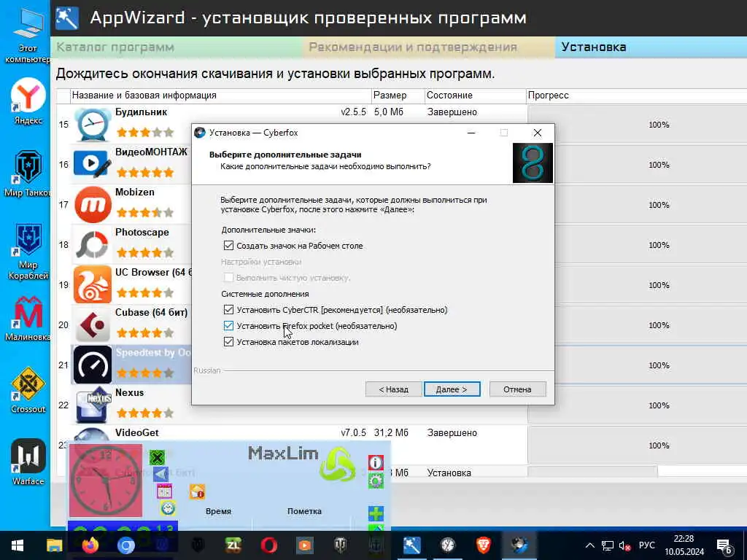This screenshot has height=560, width=747.
Task: Click the Будильник alarm clock app icon
Action: coord(93,125)
